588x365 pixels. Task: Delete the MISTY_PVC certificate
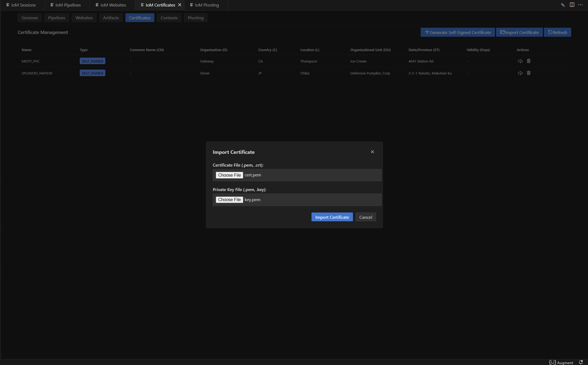pyautogui.click(x=528, y=61)
